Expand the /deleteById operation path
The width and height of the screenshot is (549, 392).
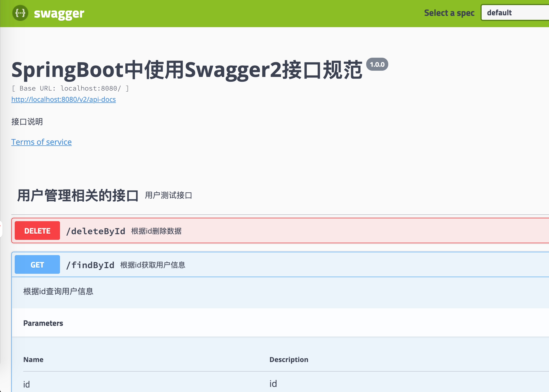pyautogui.click(x=96, y=231)
